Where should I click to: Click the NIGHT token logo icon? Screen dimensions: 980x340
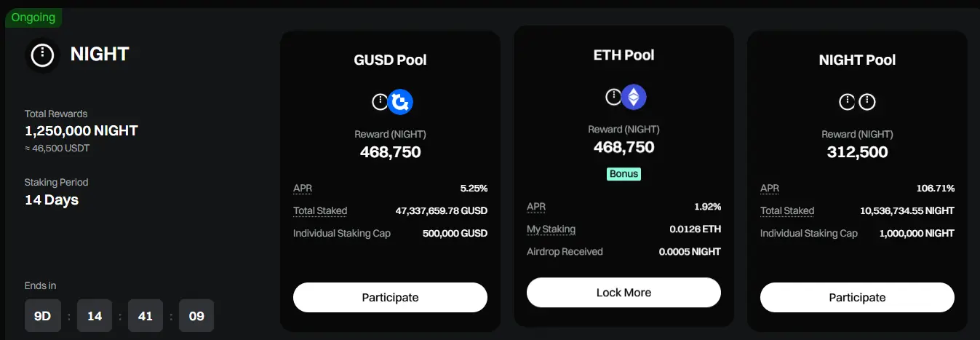43,55
